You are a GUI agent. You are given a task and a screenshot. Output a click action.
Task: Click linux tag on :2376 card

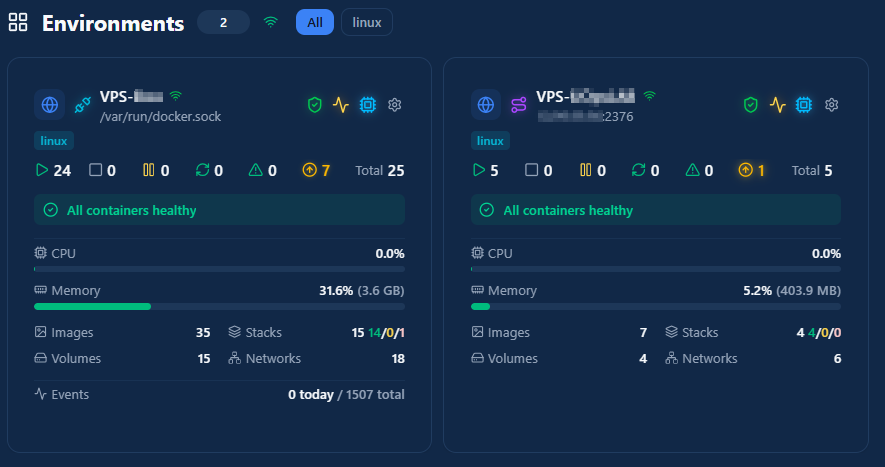click(490, 141)
